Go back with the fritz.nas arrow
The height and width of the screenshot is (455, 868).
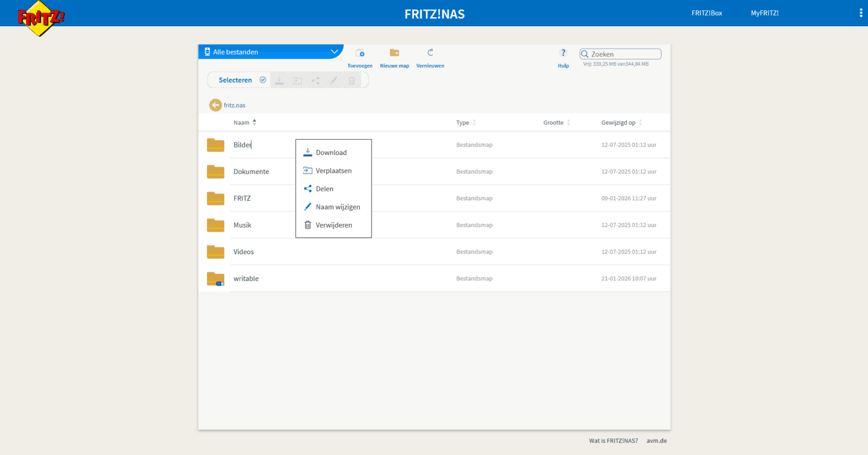pos(215,105)
